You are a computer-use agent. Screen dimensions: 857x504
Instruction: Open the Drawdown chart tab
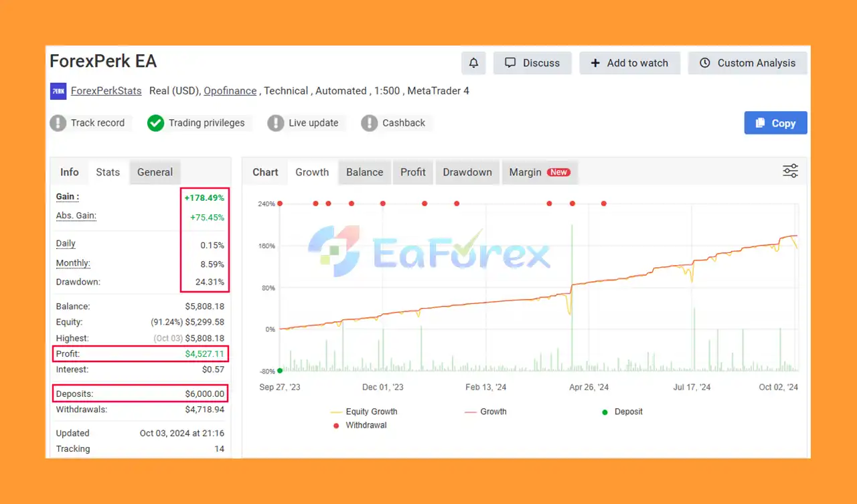pos(467,172)
